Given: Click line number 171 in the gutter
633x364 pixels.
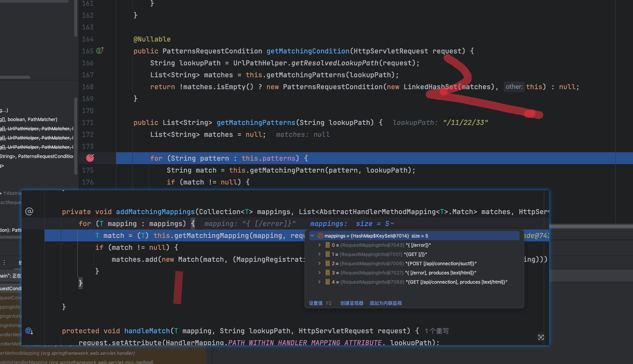Looking at the screenshot, I should (88, 123).
